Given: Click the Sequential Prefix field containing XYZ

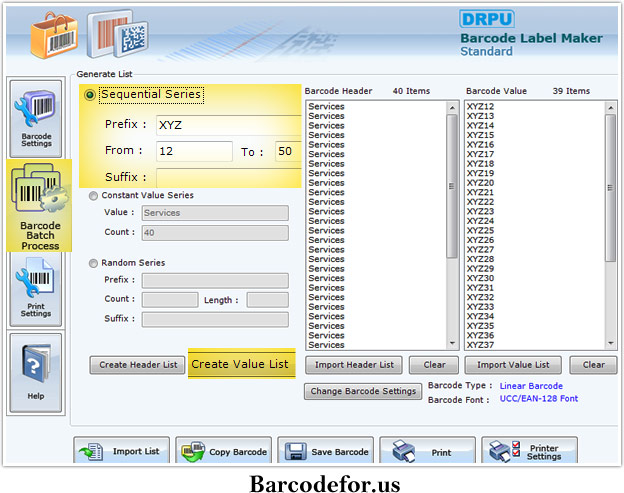Looking at the screenshot, I should coord(229,125).
